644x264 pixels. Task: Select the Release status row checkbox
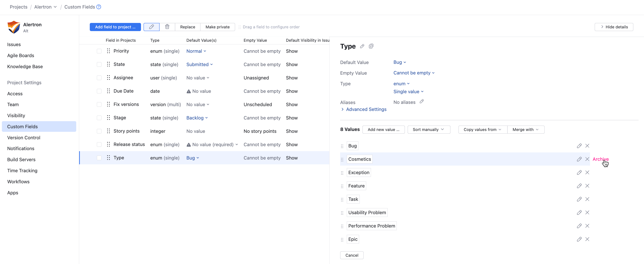(x=99, y=144)
